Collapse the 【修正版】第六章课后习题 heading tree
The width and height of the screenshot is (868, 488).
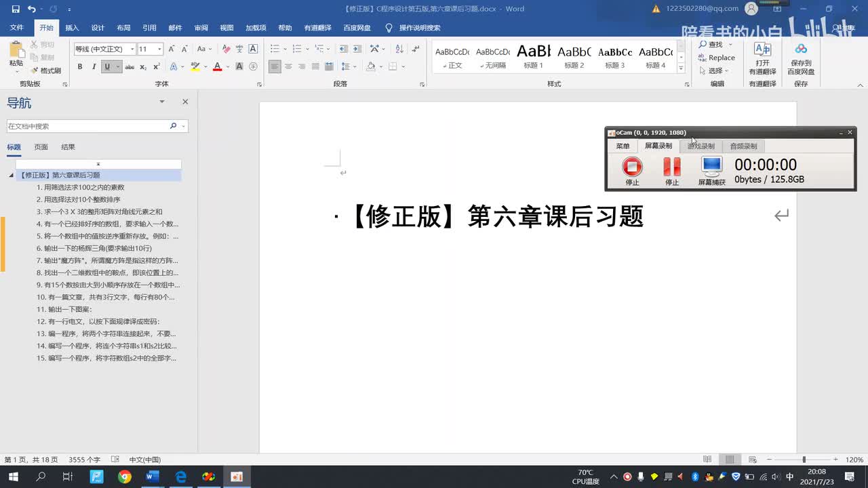pos(11,176)
